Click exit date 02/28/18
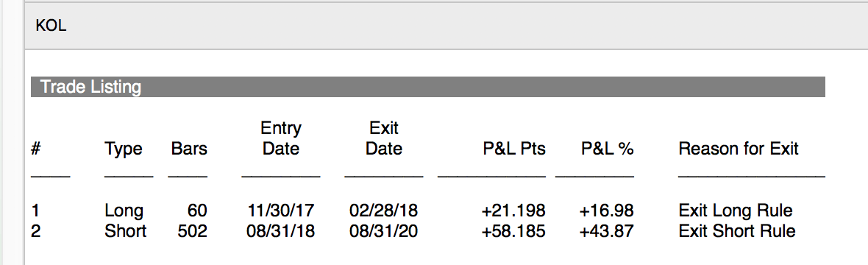Screen dimensions: 868x265 coord(384,211)
